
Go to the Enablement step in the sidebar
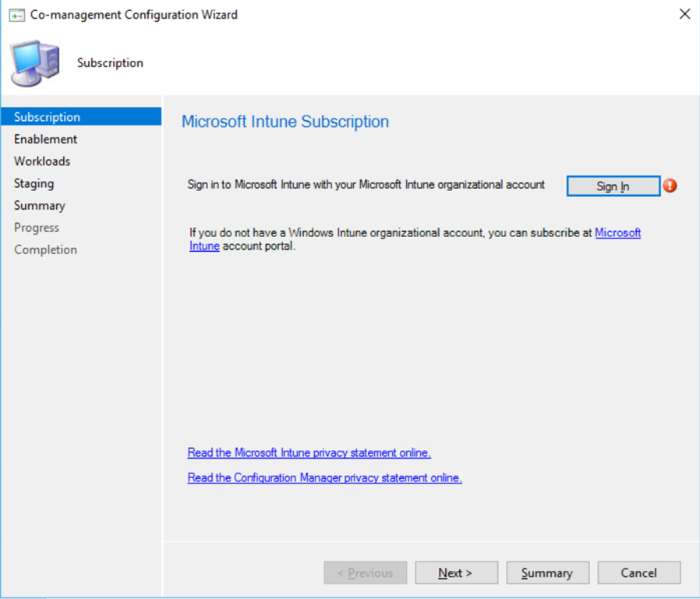[45, 139]
